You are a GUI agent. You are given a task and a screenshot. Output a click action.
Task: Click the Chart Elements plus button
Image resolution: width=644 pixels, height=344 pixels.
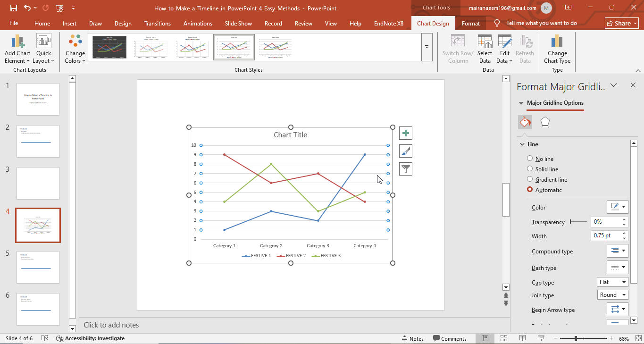click(x=406, y=133)
